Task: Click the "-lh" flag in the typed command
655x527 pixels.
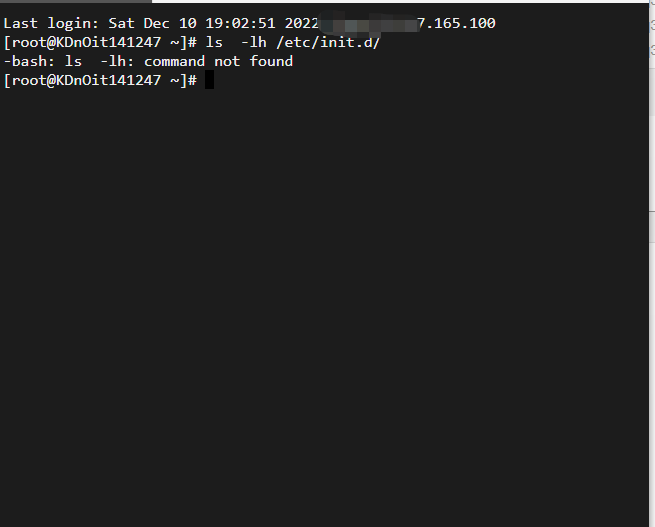Action: [252, 42]
